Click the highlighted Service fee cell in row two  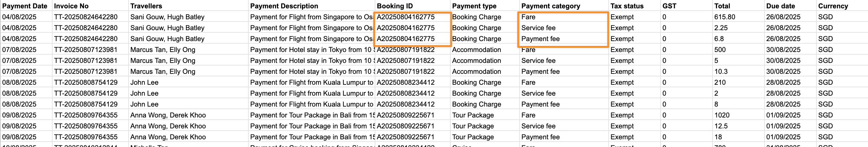[564, 28]
